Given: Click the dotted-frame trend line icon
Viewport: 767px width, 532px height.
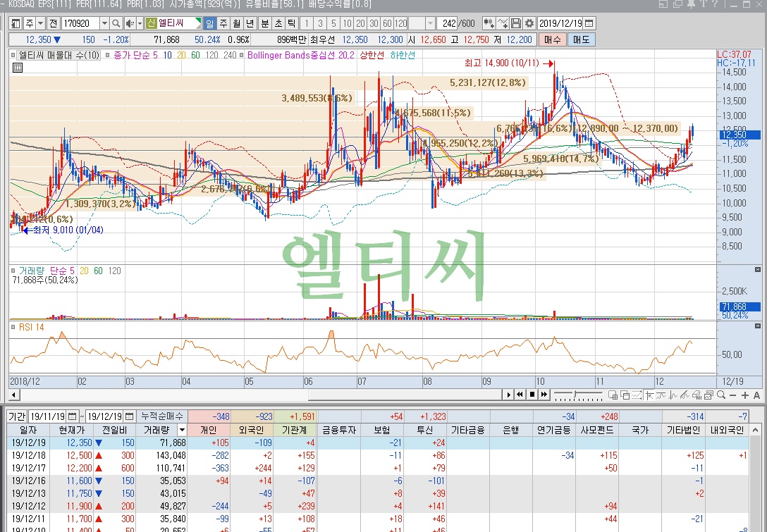Looking at the screenshot, I should [x=637, y=395].
